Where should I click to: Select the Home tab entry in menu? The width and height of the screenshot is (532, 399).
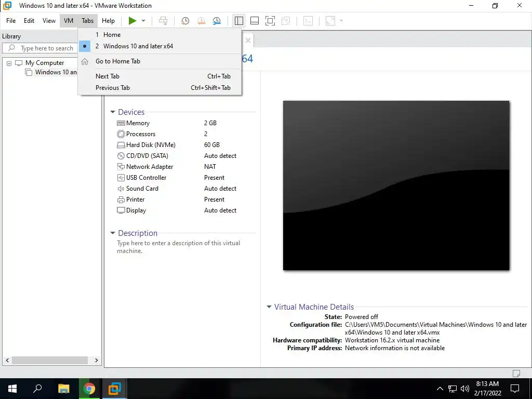pos(160,35)
